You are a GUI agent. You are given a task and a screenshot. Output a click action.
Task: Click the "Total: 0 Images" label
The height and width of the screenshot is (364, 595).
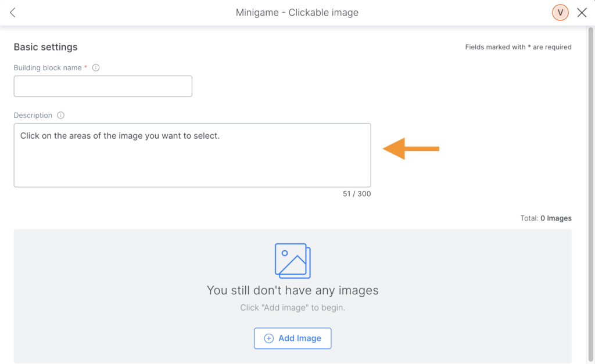546,219
